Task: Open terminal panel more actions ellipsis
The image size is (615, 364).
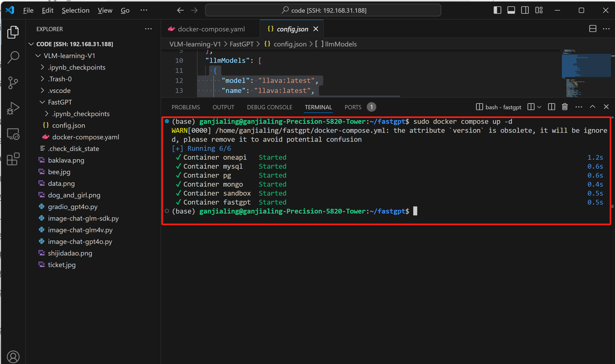Action: tap(579, 107)
